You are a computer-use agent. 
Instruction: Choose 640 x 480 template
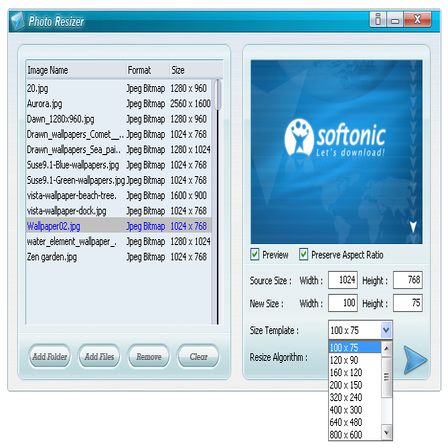[355, 422]
